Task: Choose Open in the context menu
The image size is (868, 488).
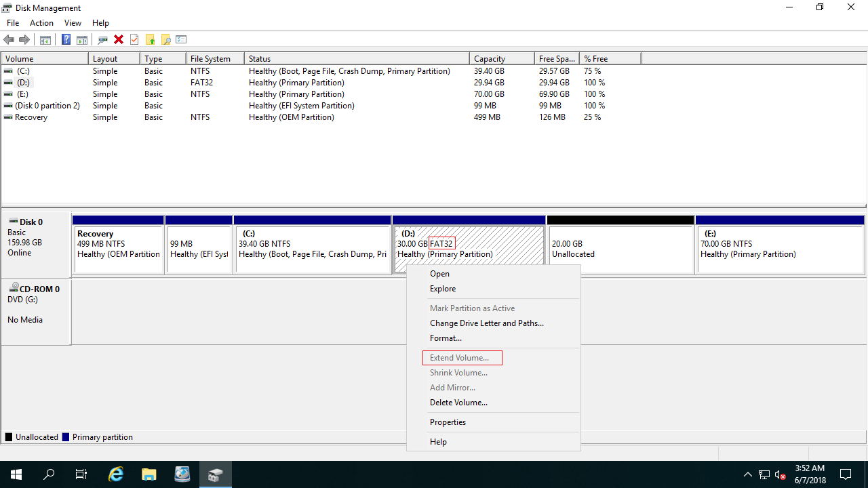Action: click(x=494, y=274)
